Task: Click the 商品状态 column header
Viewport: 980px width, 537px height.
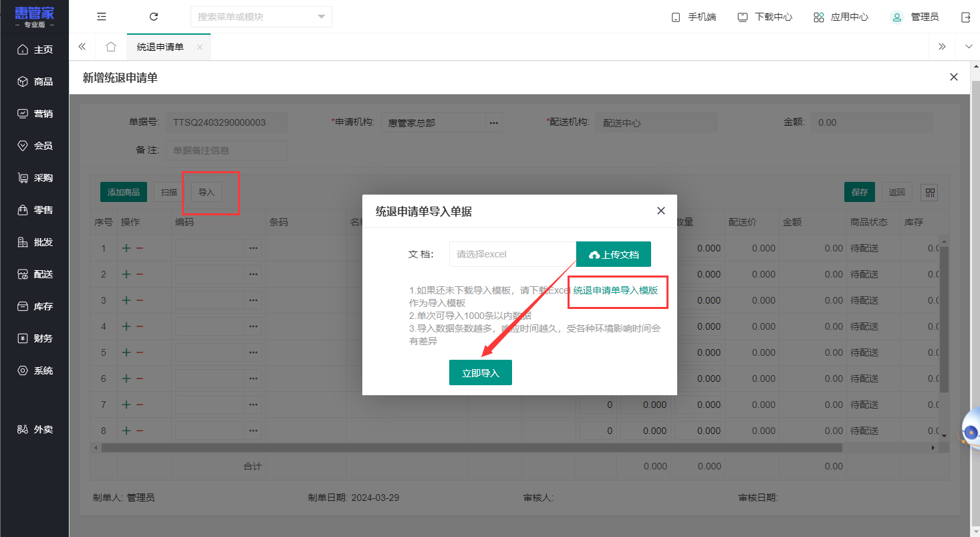Action: point(869,222)
